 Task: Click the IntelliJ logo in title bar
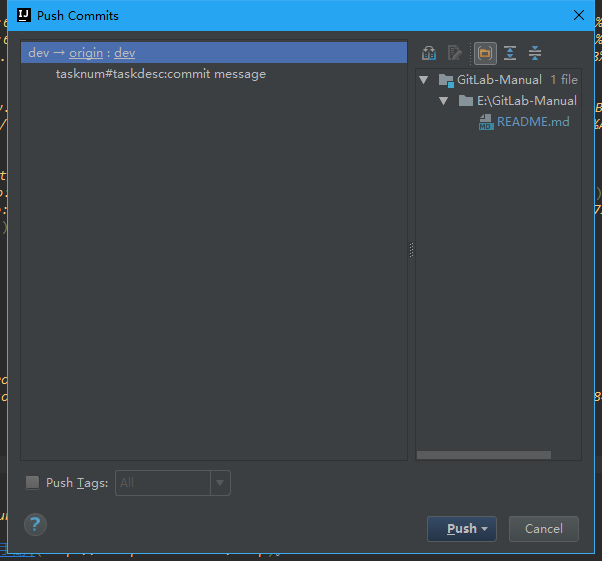pyautogui.click(x=23, y=15)
